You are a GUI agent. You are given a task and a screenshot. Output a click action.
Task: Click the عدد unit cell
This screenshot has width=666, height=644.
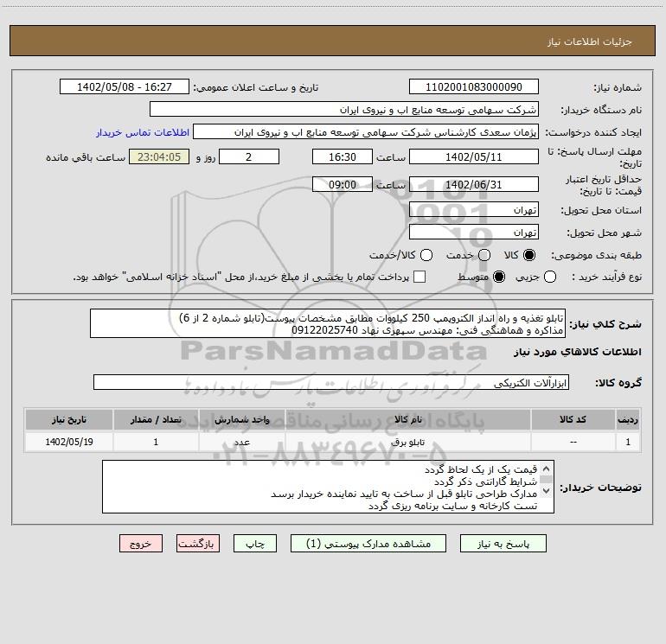click(241, 442)
